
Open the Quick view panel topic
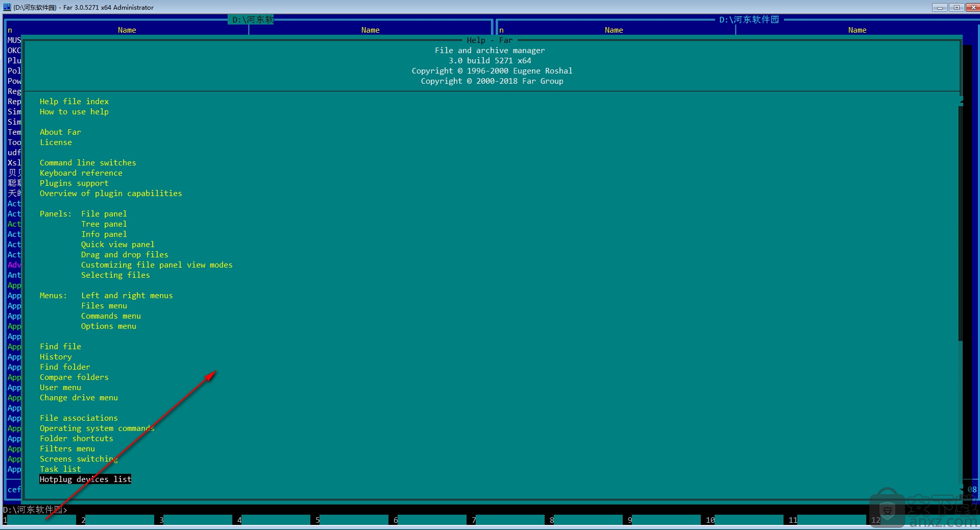[x=118, y=245]
